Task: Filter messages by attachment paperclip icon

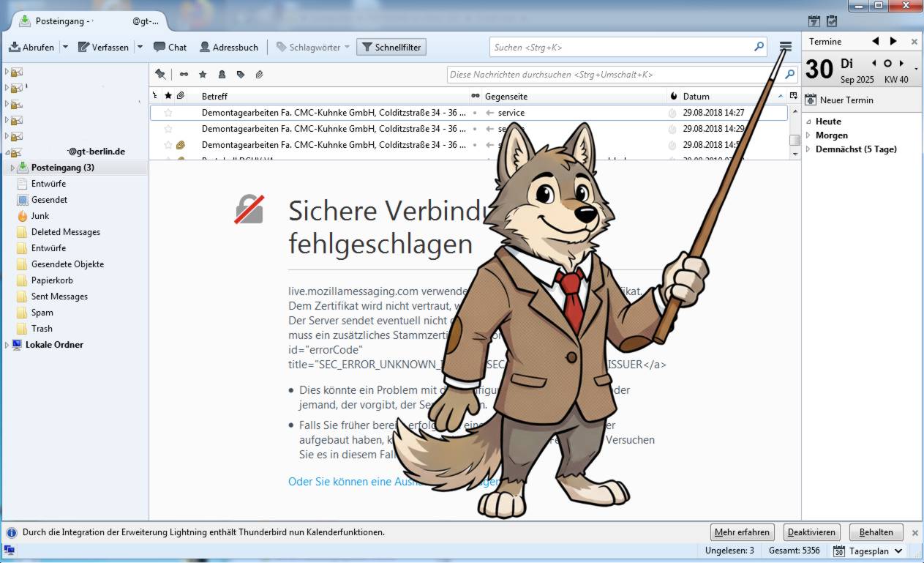Action: [259, 75]
